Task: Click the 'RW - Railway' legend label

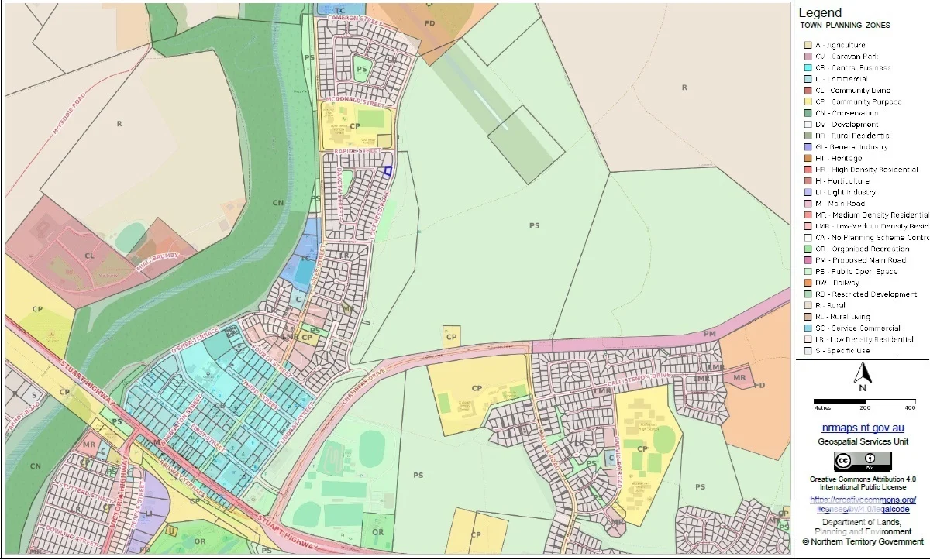Action: click(x=837, y=283)
